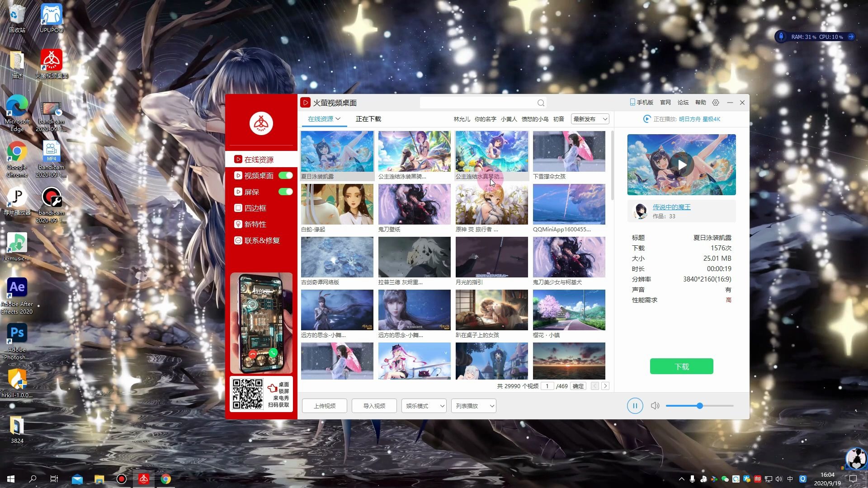Open the UPUPOO desktop icon
This screenshot has height=488, width=868.
point(51,19)
